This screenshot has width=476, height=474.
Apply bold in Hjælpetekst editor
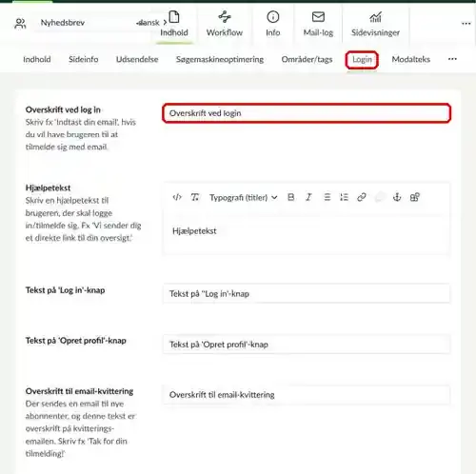tap(290, 197)
